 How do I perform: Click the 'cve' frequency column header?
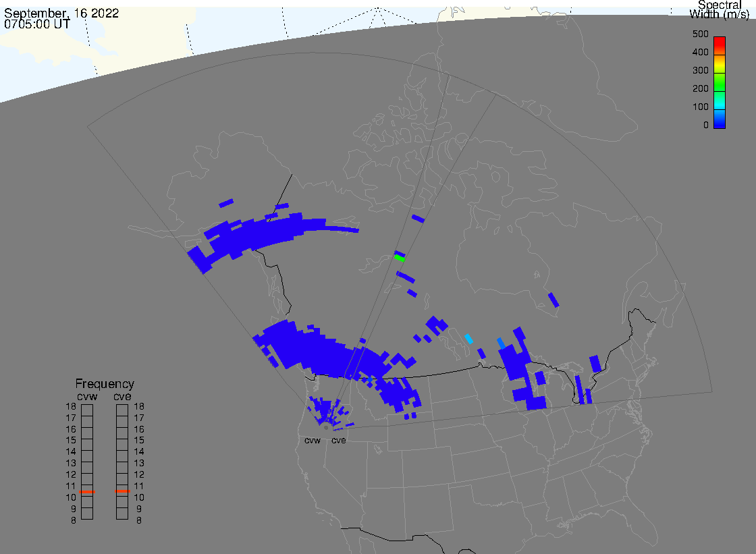click(122, 396)
